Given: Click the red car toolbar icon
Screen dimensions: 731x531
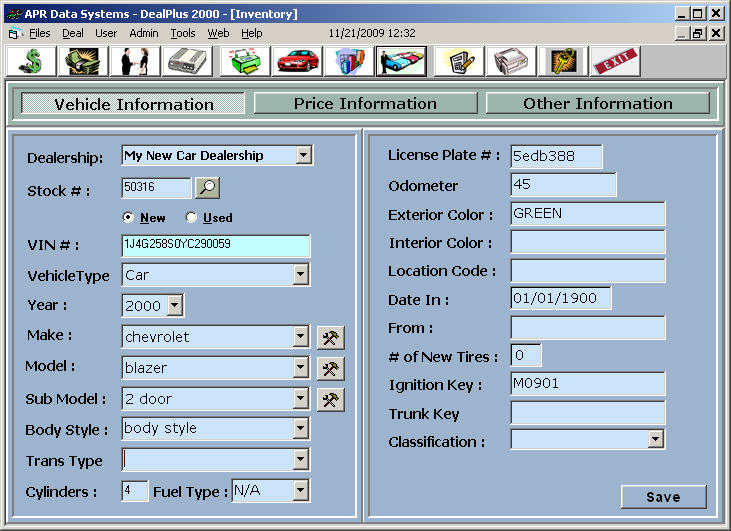Looking at the screenshot, I should pyautogui.click(x=297, y=61).
